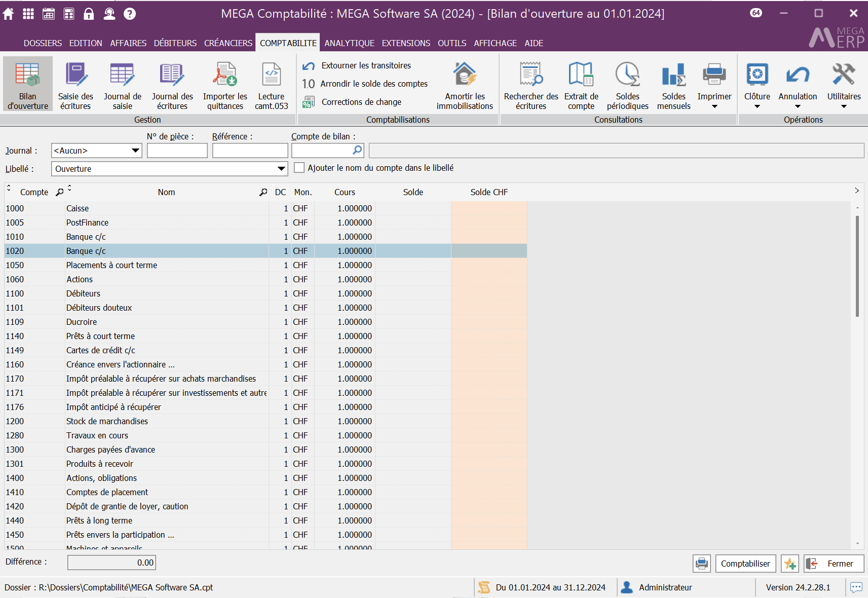Click the 64 badge in title bar
Image resolution: width=868 pixels, height=598 pixels.
click(x=756, y=13)
